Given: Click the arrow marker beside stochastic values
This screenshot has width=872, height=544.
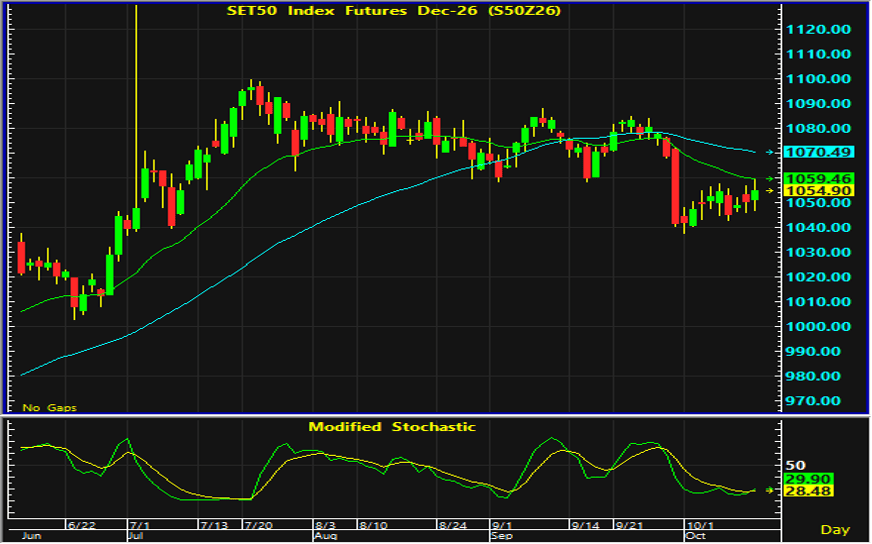Looking at the screenshot, I should pos(770,490).
